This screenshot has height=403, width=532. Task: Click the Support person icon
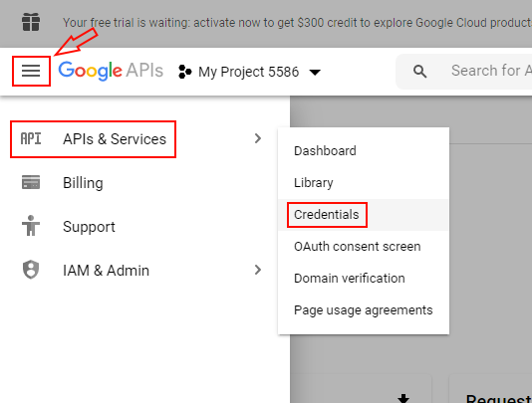[31, 226]
